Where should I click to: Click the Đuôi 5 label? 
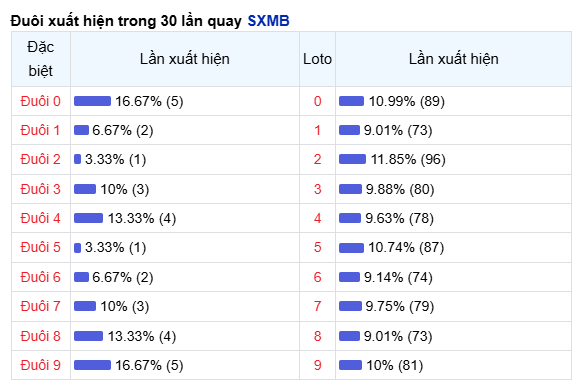[40, 248]
